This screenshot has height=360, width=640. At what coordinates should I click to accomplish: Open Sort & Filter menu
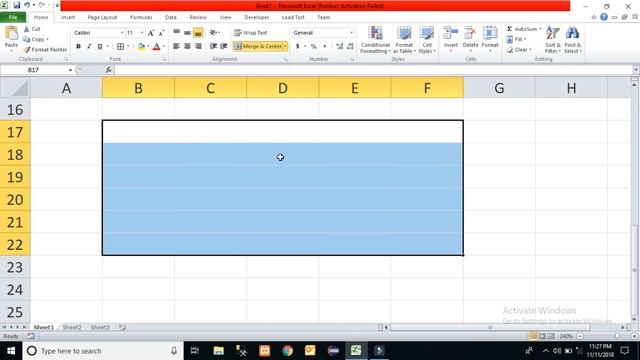point(553,40)
